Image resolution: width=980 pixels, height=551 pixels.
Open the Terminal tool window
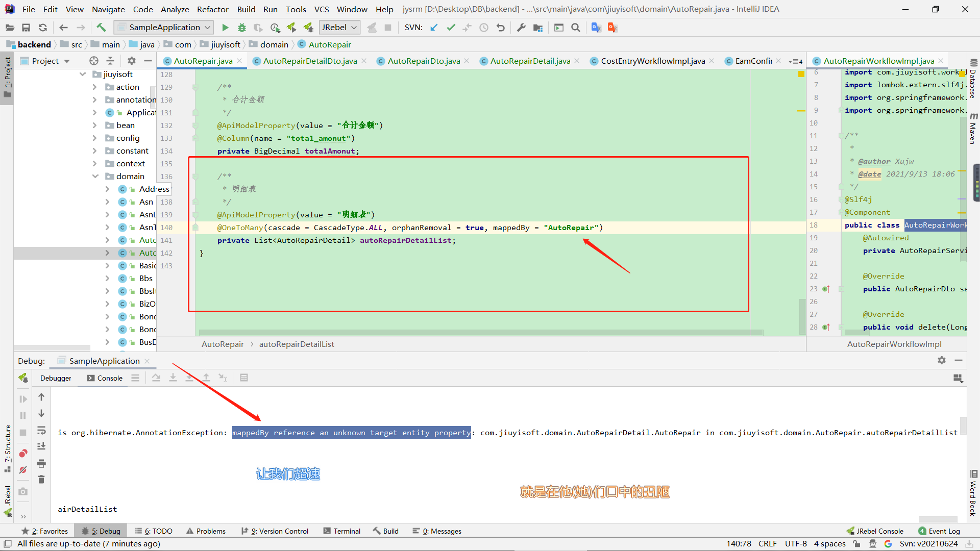pos(347,531)
